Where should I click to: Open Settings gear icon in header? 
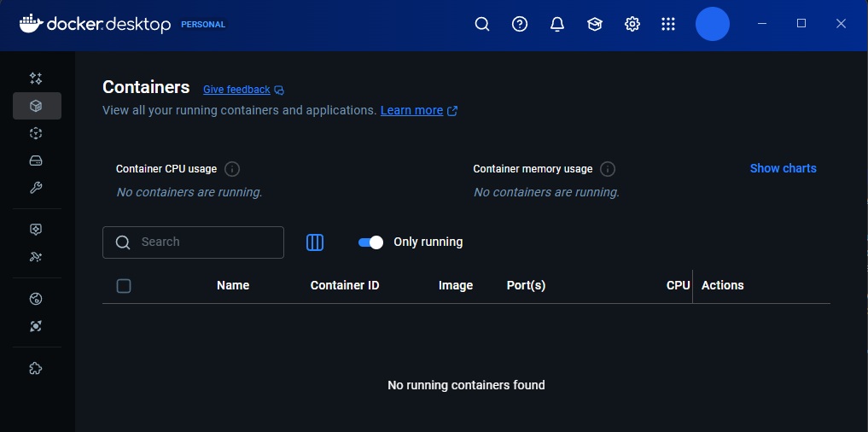click(632, 24)
